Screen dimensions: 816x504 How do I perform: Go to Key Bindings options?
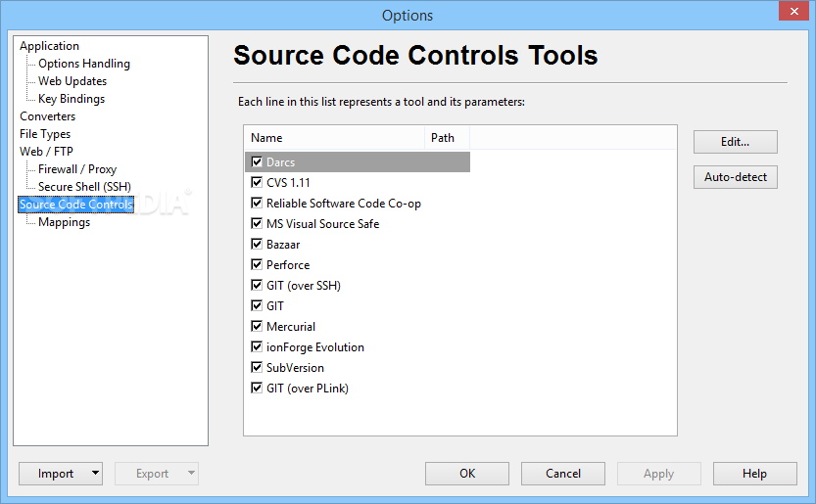coord(72,99)
